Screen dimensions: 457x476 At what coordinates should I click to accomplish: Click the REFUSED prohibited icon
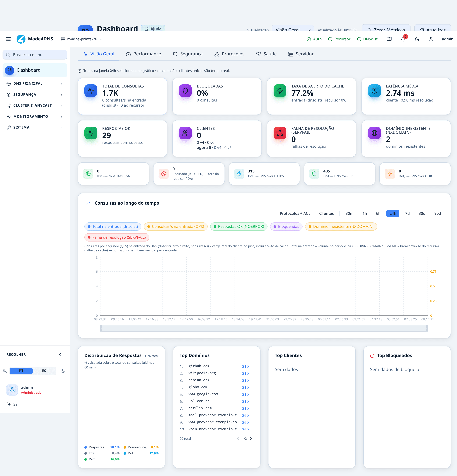click(x=164, y=174)
